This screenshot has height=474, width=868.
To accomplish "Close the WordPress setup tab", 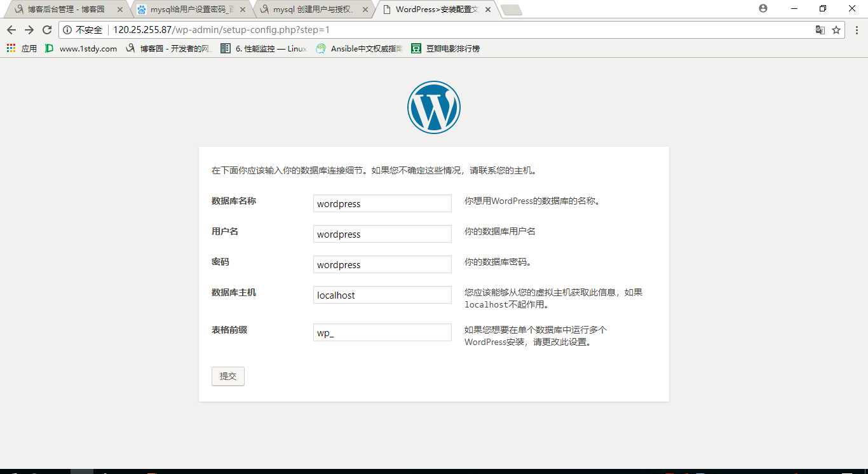I will [488, 10].
